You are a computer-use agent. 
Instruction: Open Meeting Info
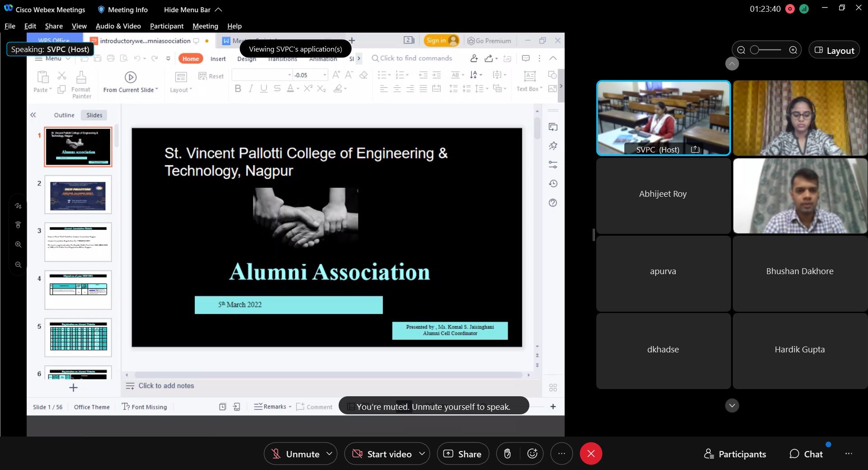[123, 9]
